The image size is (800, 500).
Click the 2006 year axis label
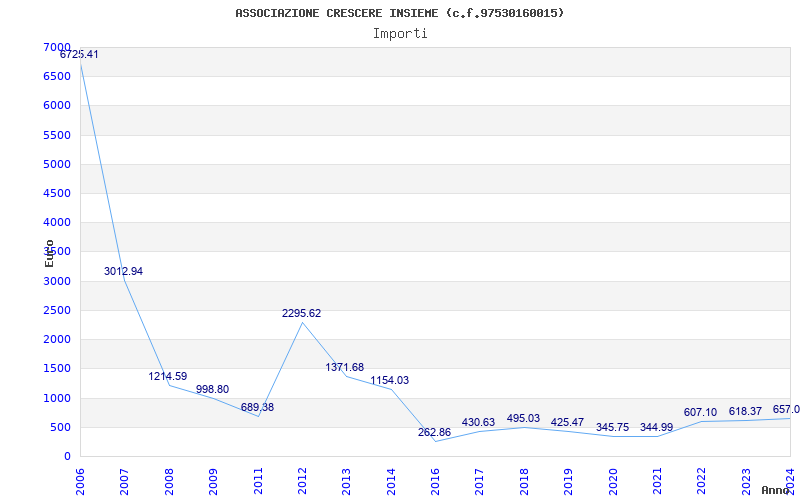pos(81,481)
